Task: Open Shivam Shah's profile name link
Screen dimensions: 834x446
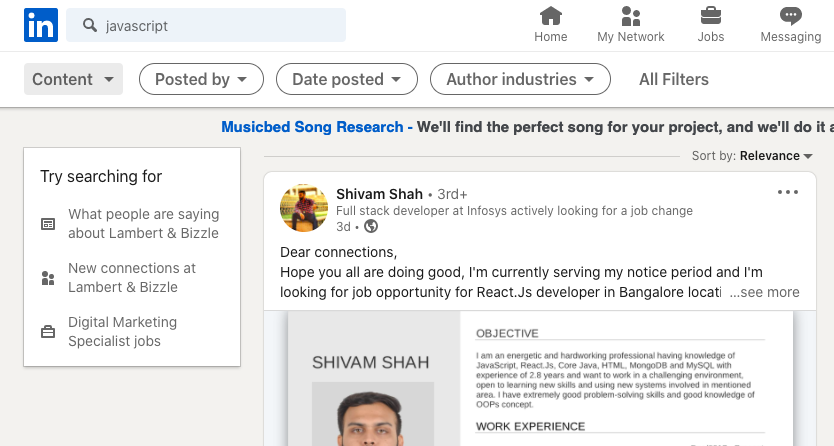Action: 379,193
